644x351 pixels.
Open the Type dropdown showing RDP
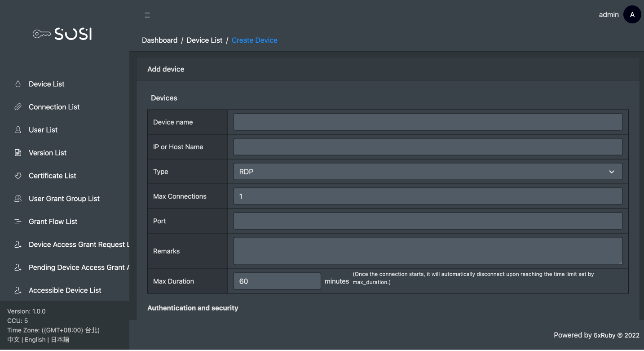pyautogui.click(x=428, y=172)
